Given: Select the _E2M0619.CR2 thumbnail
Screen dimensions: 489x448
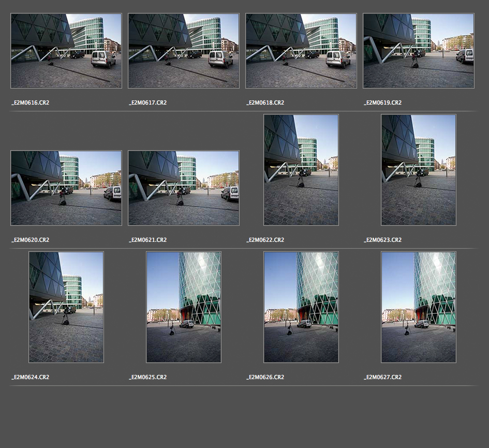Looking at the screenshot, I should [x=419, y=51].
